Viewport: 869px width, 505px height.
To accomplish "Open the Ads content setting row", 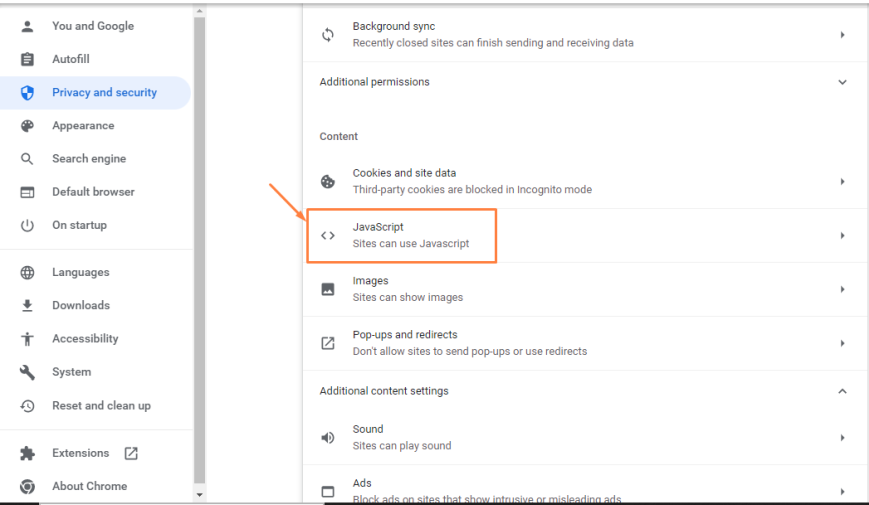I will pyautogui.click(x=580, y=490).
